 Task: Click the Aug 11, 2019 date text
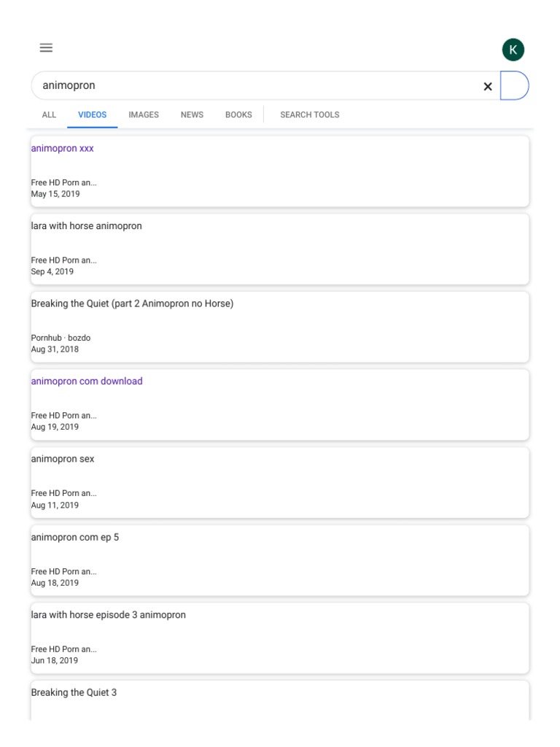point(55,505)
